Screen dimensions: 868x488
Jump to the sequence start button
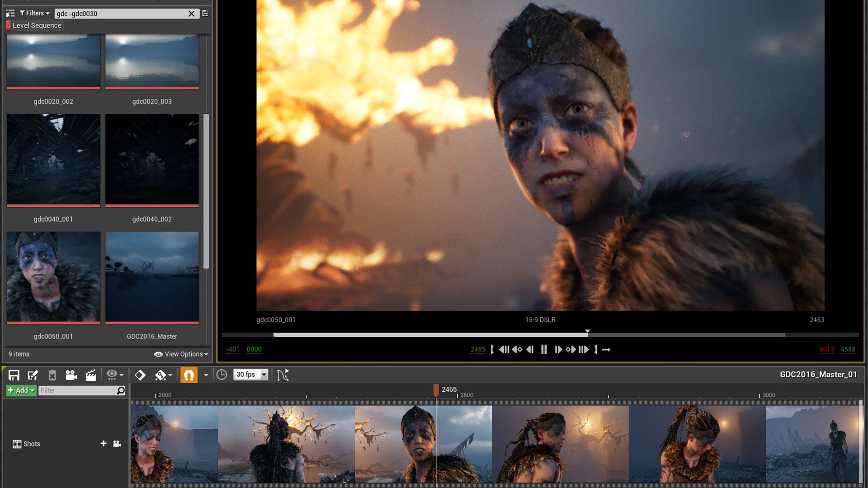click(x=504, y=349)
